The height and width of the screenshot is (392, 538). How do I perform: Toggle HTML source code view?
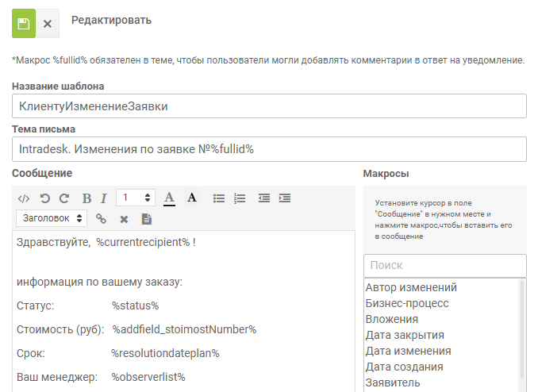(x=24, y=198)
